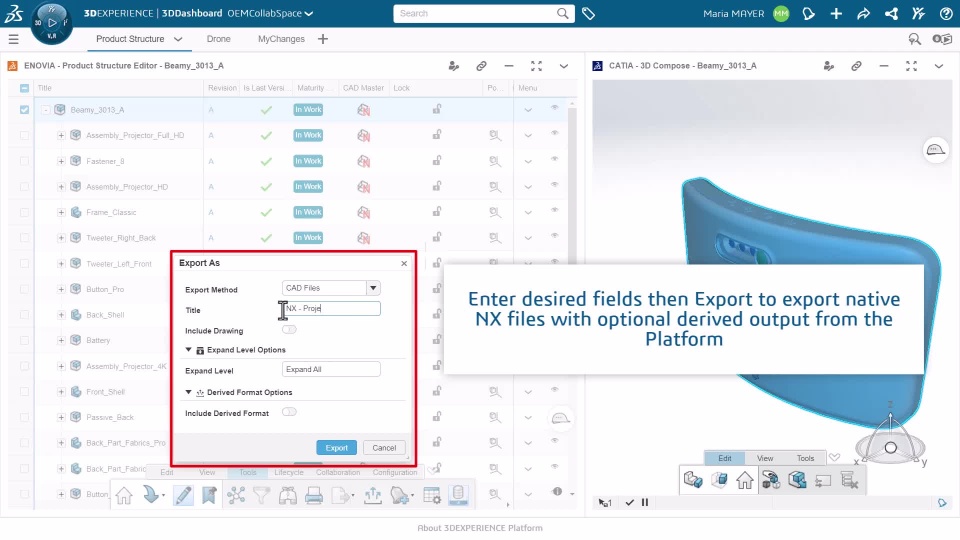Open the hamburger menu in dashboard

(x=13, y=39)
